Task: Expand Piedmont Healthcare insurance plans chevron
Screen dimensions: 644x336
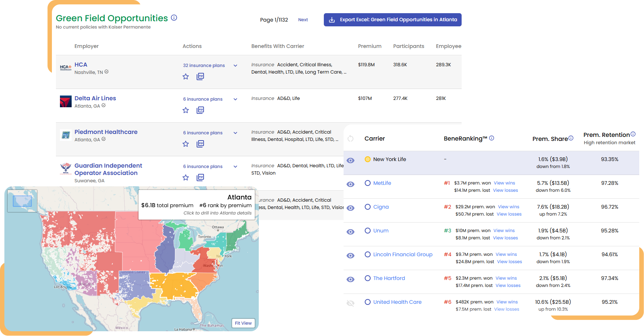Action: pyautogui.click(x=235, y=133)
